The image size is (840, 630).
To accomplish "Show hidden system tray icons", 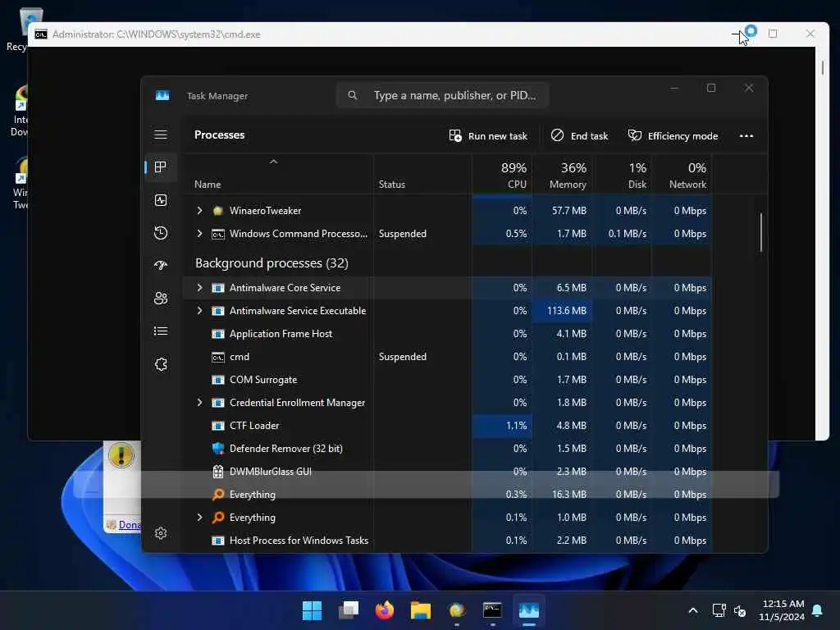I will coord(692,610).
